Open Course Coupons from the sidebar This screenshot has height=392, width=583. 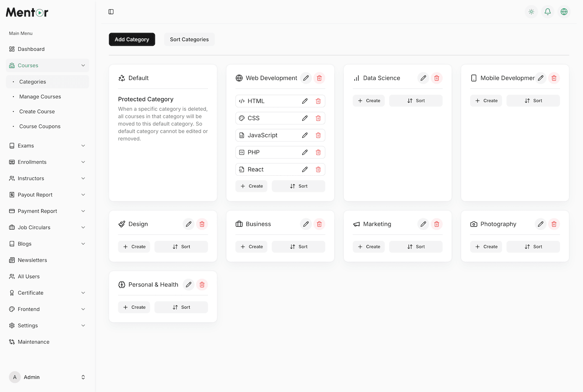(x=40, y=126)
